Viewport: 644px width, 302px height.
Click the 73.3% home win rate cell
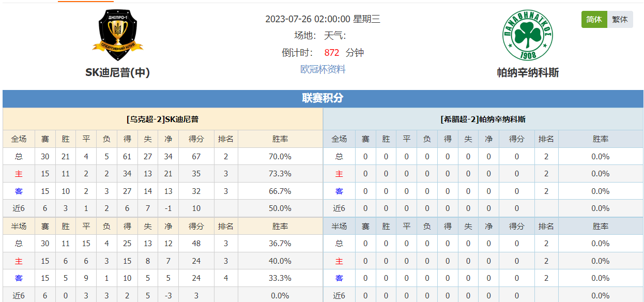coord(280,174)
